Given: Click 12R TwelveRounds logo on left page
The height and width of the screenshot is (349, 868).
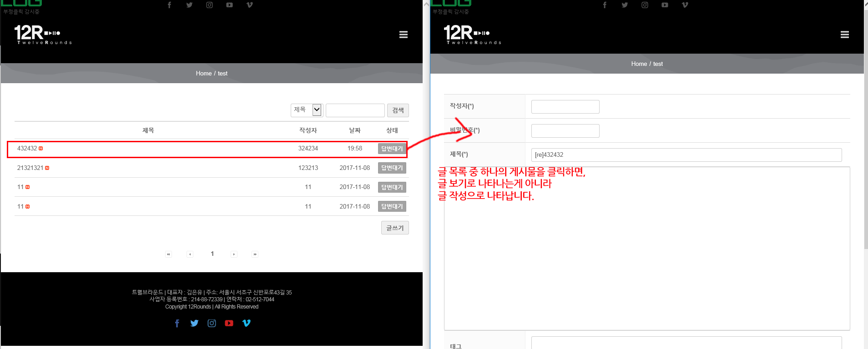Looking at the screenshot, I should click(43, 35).
